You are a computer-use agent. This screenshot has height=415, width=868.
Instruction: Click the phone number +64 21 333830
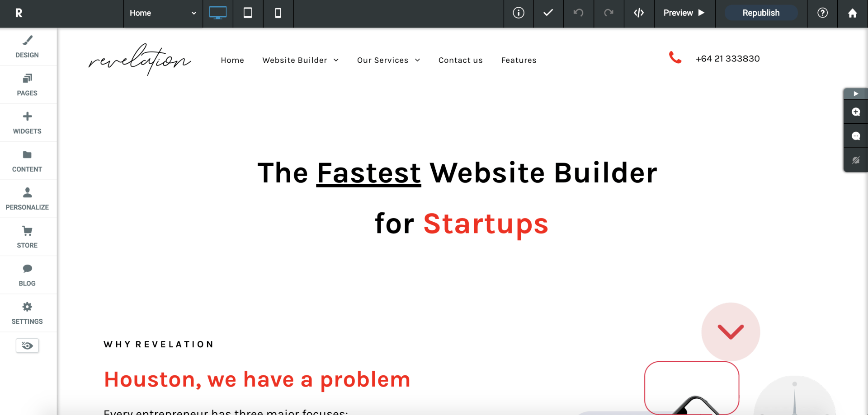728,59
